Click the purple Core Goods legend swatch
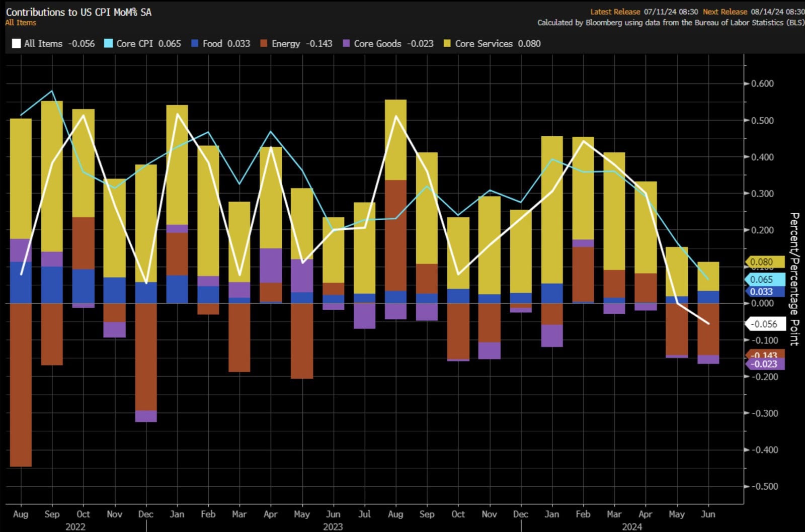Viewport: 805px width, 532px height. (x=346, y=44)
